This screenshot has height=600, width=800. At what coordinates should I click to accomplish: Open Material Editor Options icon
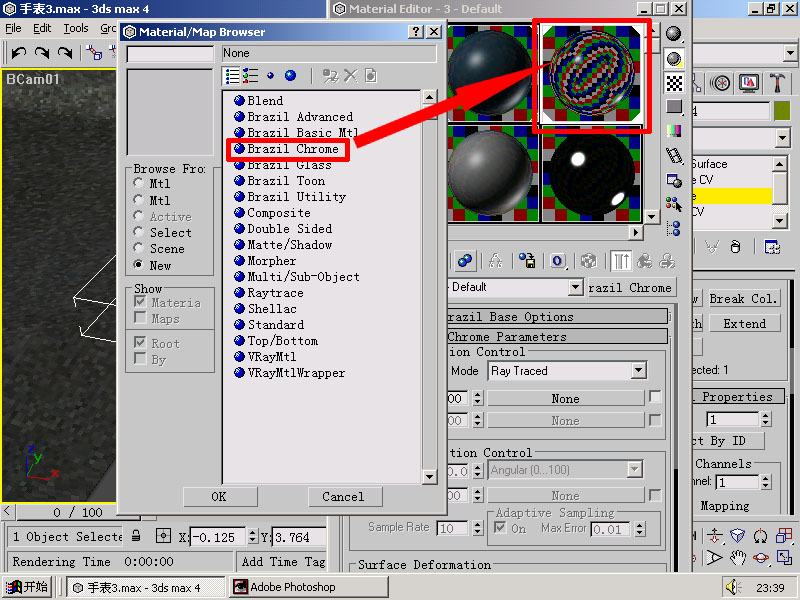coord(674,181)
